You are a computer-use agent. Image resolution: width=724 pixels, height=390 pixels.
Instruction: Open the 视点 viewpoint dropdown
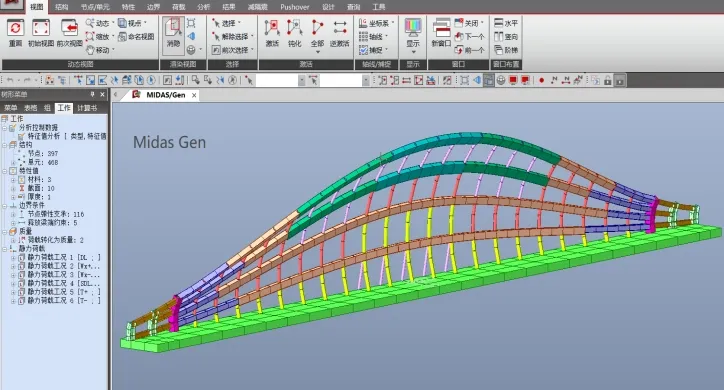click(x=133, y=23)
